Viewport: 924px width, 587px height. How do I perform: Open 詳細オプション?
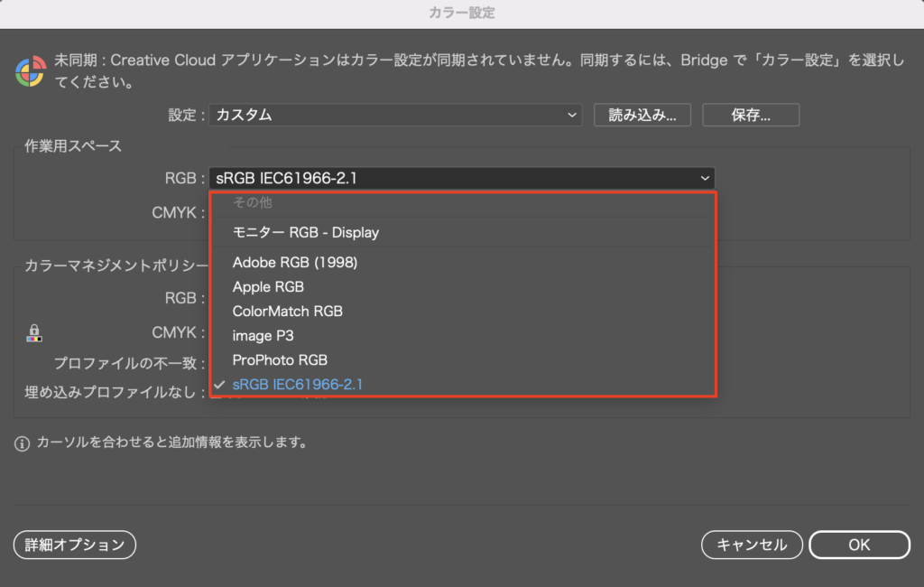tap(75, 545)
